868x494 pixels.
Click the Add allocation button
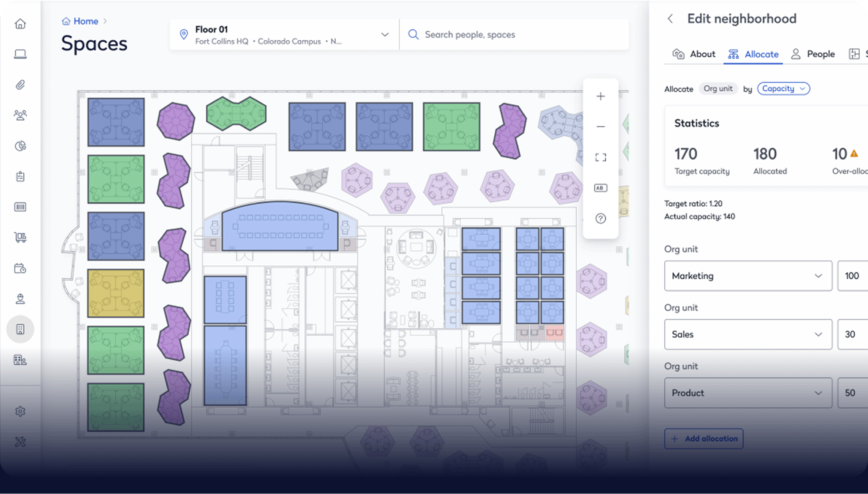click(703, 439)
